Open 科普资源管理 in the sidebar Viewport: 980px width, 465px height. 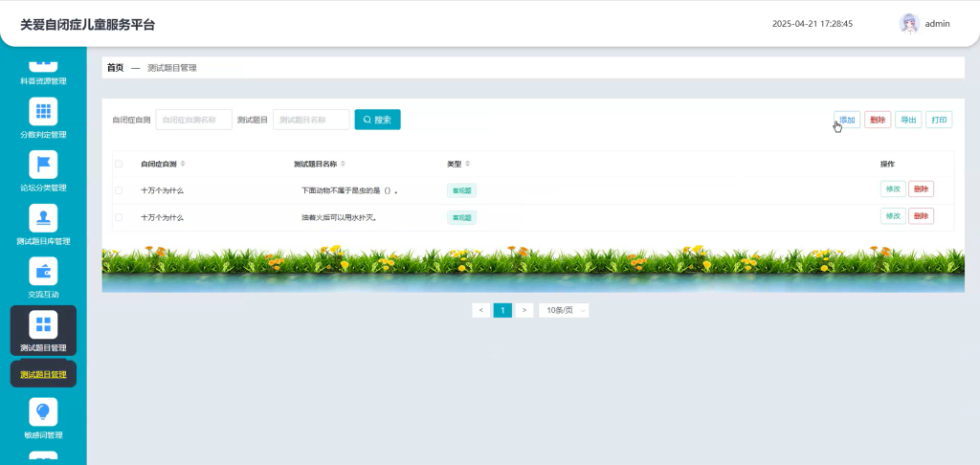tap(43, 73)
